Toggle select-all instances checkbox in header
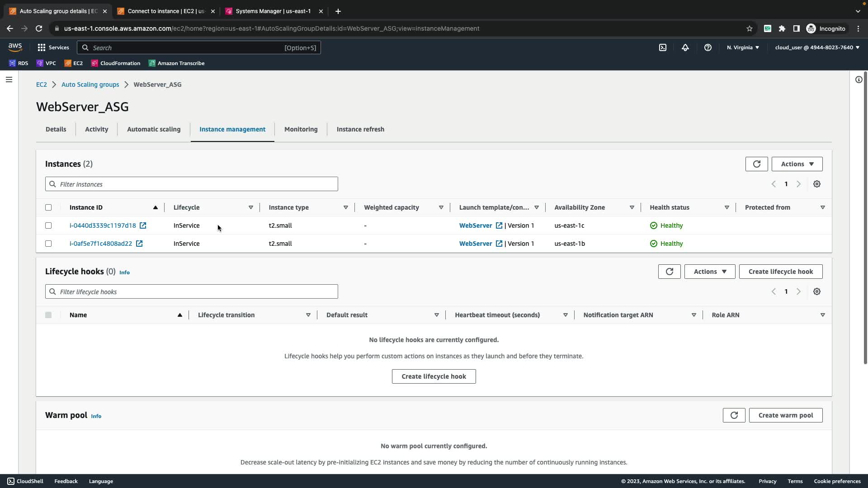Image resolution: width=868 pixels, height=488 pixels. pos(48,207)
